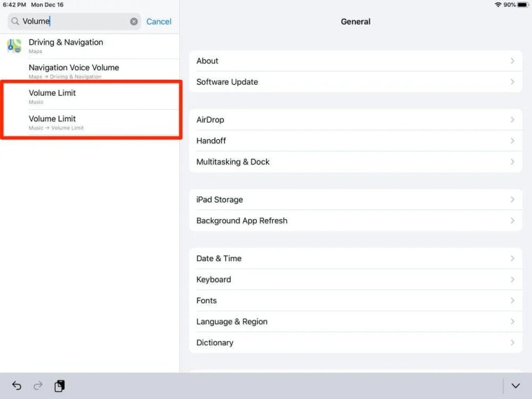Select Navigation Voice Volume result
Screen dimensions: 532x399
[90, 71]
